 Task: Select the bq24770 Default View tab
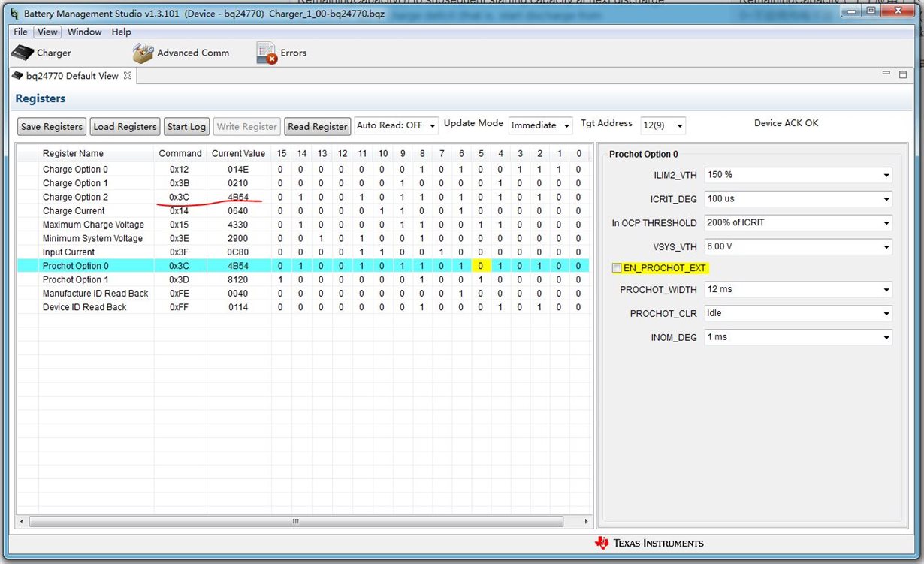72,76
